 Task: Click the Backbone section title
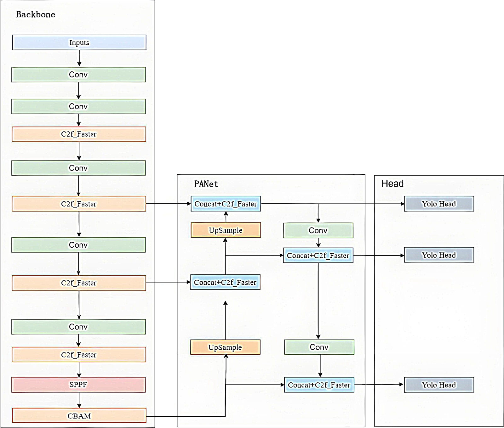[36, 14]
